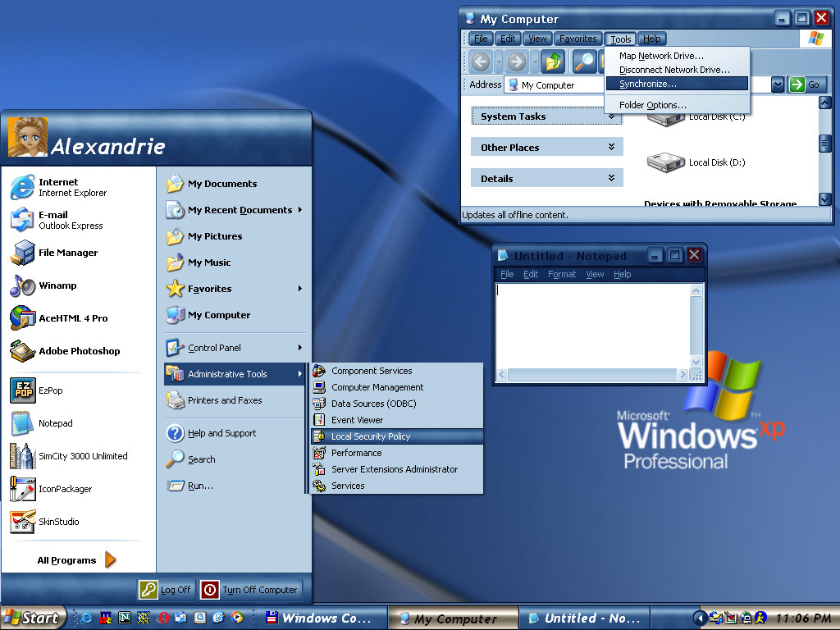840x630 pixels.
Task: Show hidden tray icons arrow
Action: coord(699,618)
